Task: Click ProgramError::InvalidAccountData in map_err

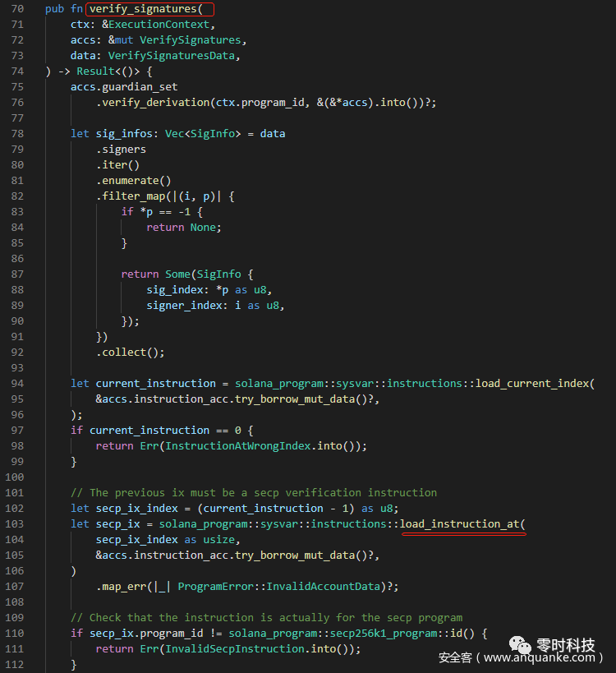Action: click(280, 587)
